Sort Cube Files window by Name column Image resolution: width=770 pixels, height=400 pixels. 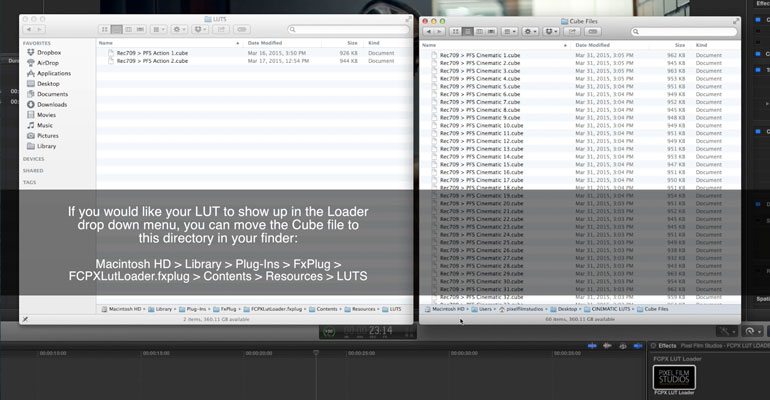tap(495, 45)
